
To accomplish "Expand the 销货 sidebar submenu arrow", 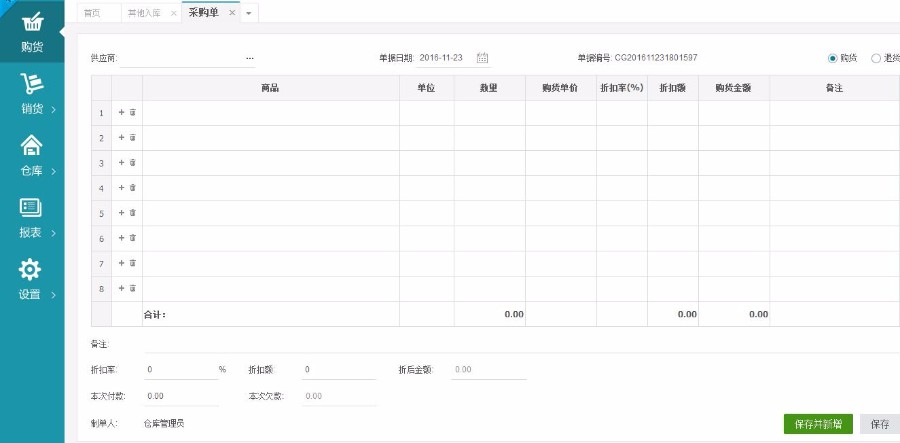I will coord(53,109).
